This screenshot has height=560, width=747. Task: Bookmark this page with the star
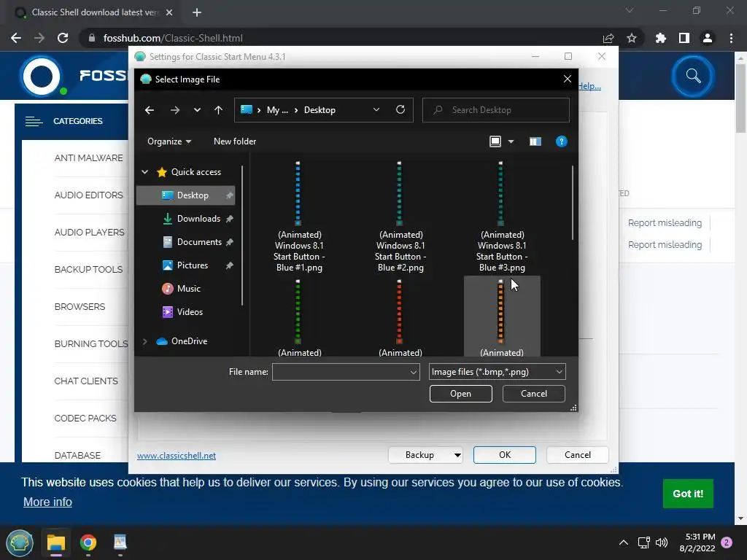coord(632,38)
